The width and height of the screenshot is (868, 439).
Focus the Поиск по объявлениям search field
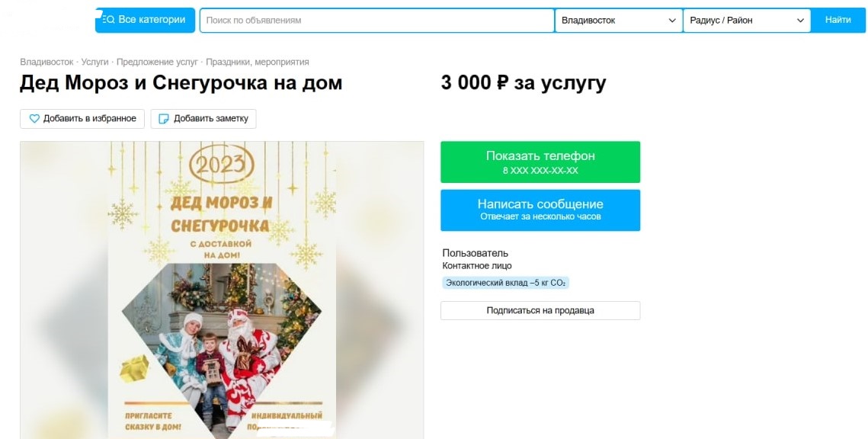click(x=377, y=21)
